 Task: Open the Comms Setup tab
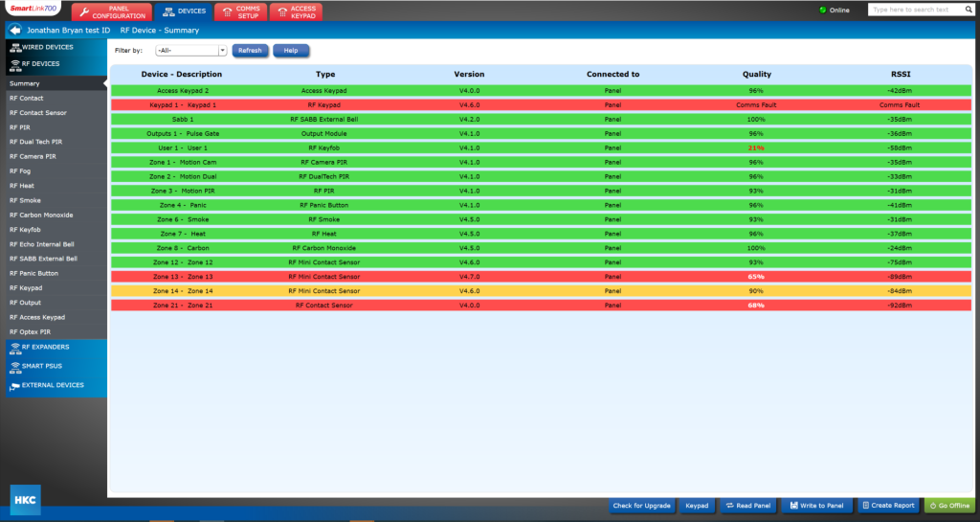240,11
